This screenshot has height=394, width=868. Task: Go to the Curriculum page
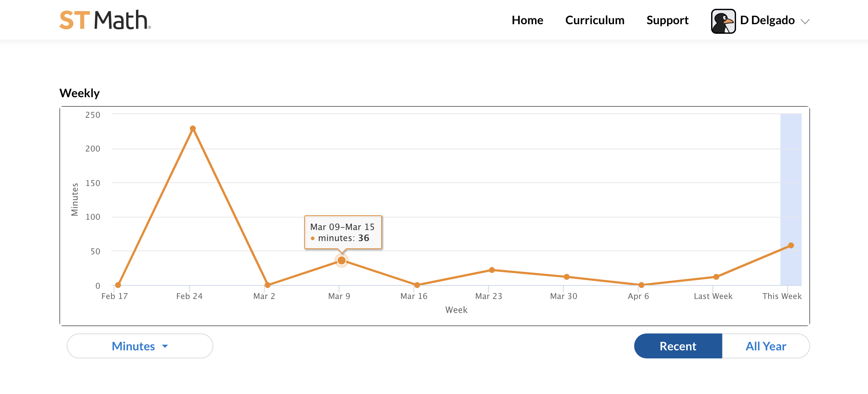(595, 20)
